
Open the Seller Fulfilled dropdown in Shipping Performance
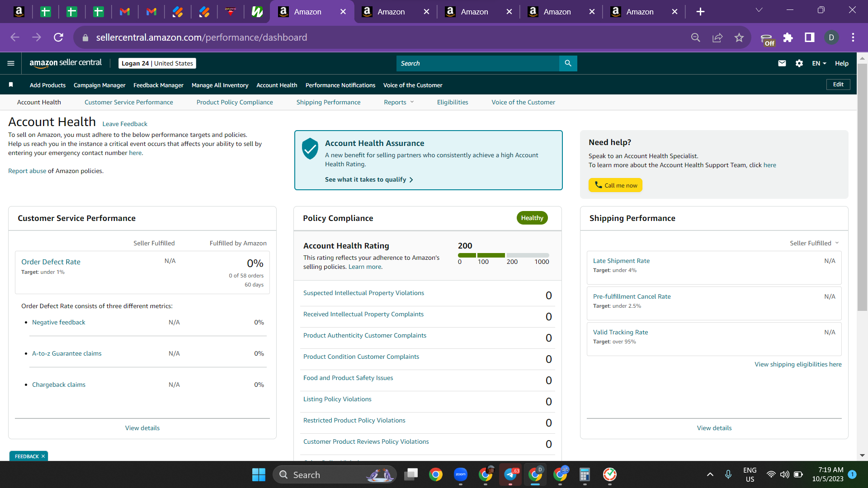click(x=814, y=243)
